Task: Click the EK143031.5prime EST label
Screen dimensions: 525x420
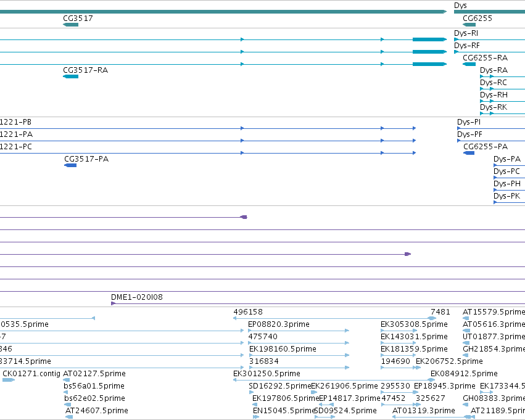Action: click(x=414, y=337)
